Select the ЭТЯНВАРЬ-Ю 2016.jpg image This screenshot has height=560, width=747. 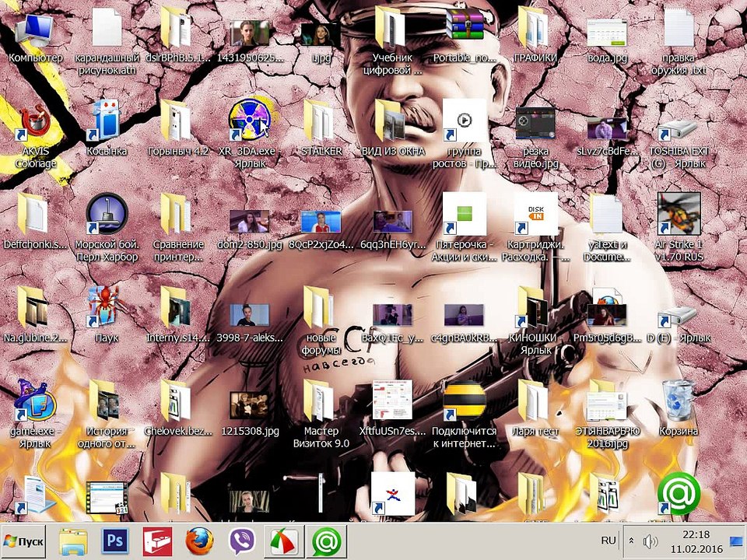[607, 404]
